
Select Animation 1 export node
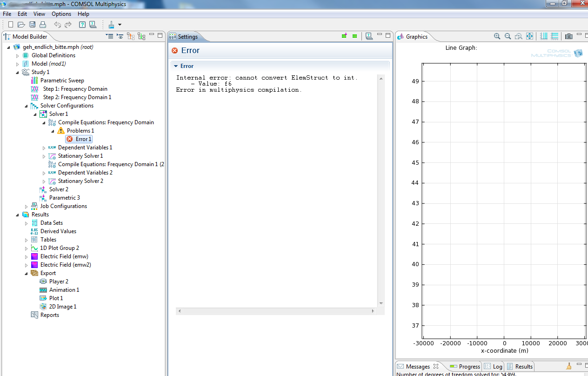pos(60,290)
